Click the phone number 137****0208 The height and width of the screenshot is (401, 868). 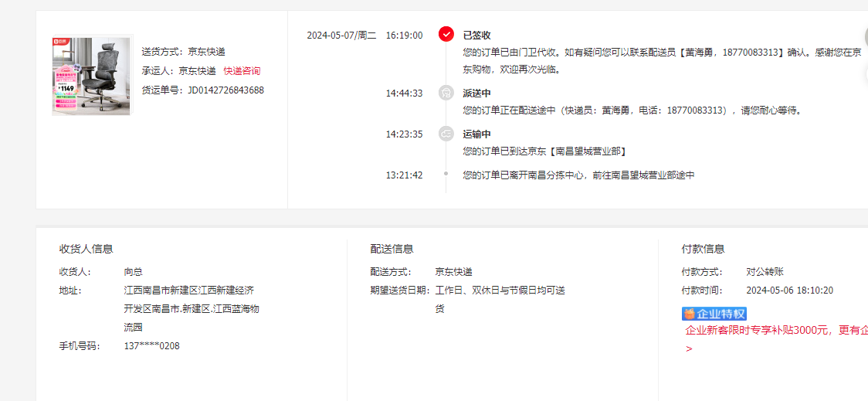point(151,346)
